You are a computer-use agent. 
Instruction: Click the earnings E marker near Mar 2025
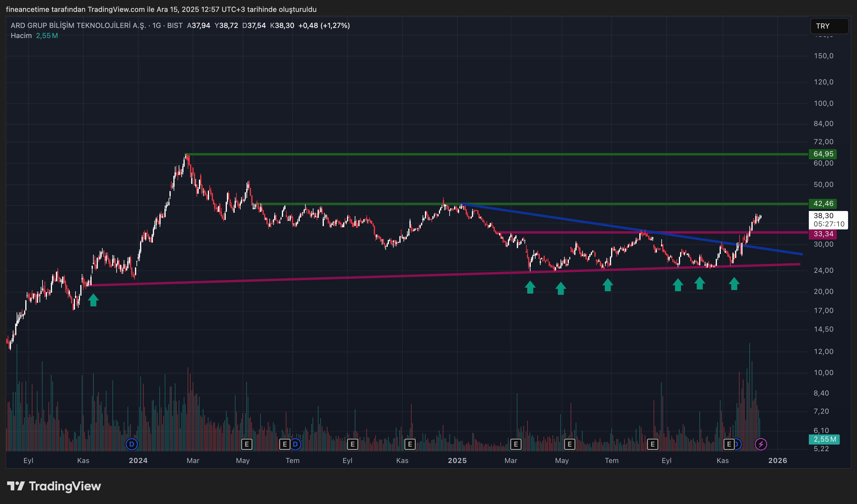point(516,444)
